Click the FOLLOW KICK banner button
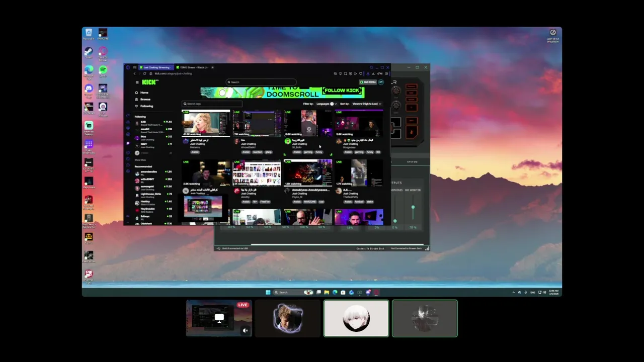Screen dimensions: 644x362 [x=342, y=90]
